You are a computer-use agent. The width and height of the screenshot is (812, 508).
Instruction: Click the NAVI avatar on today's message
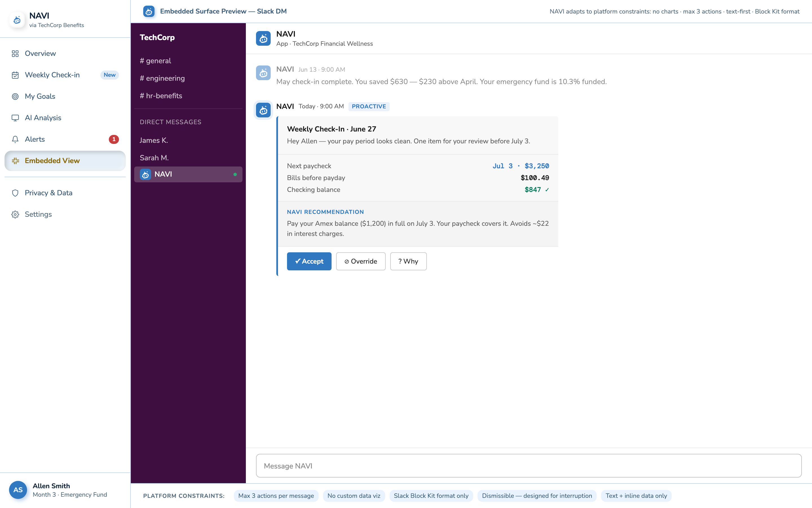[x=263, y=110]
